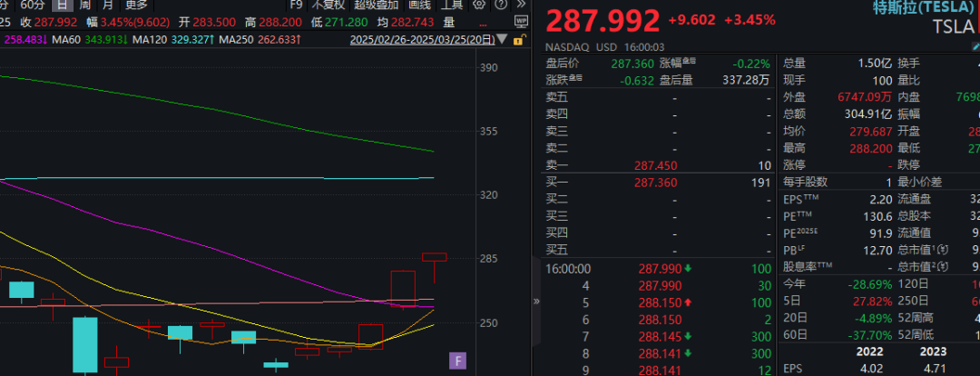
Task: Open the help question mark icon
Action: pos(501,5)
